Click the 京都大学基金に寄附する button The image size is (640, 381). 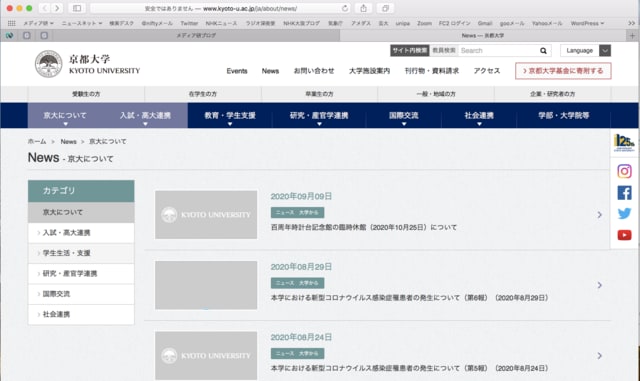pyautogui.click(x=563, y=71)
